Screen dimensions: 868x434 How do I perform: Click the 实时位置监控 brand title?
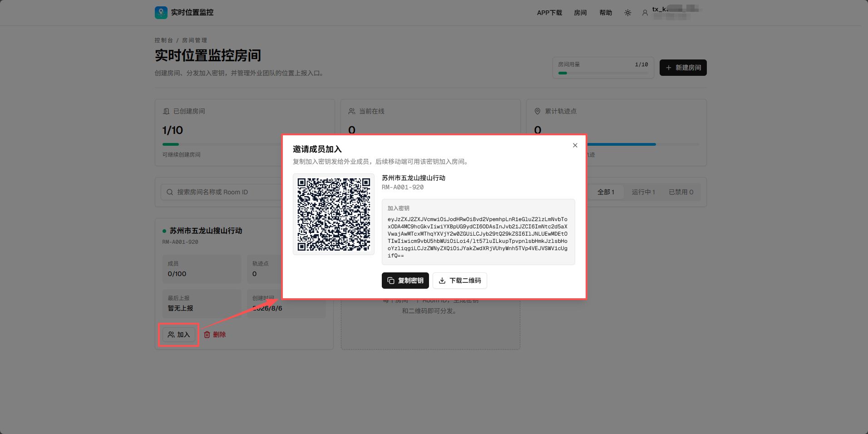tap(192, 13)
